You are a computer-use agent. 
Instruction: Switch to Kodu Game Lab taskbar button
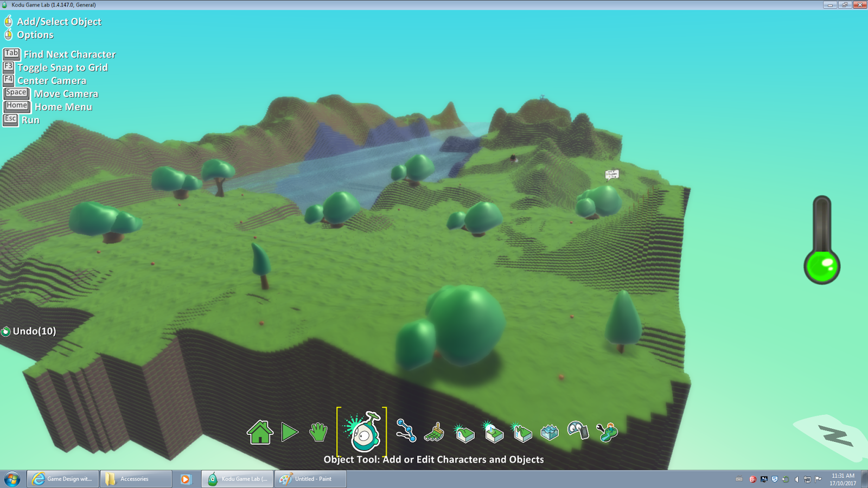(x=238, y=479)
